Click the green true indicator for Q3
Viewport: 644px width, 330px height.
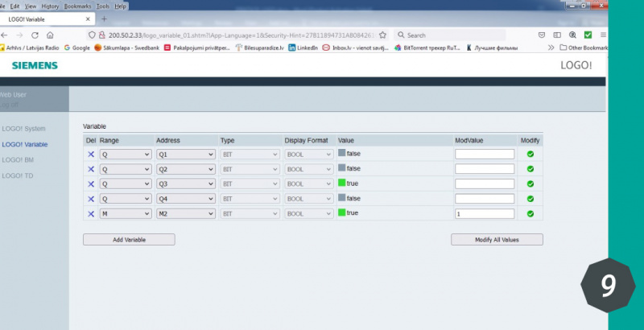(x=341, y=183)
